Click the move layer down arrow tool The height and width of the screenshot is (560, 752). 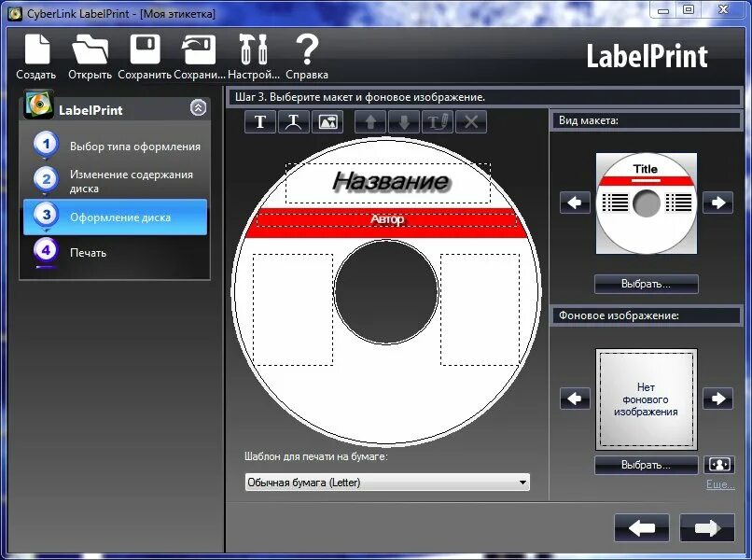pos(404,122)
